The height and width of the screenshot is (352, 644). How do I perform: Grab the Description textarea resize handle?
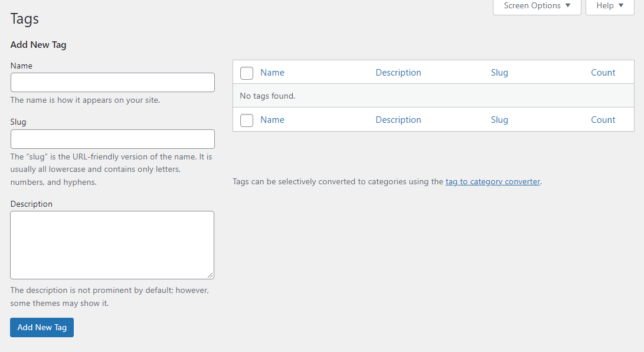pos(210,275)
